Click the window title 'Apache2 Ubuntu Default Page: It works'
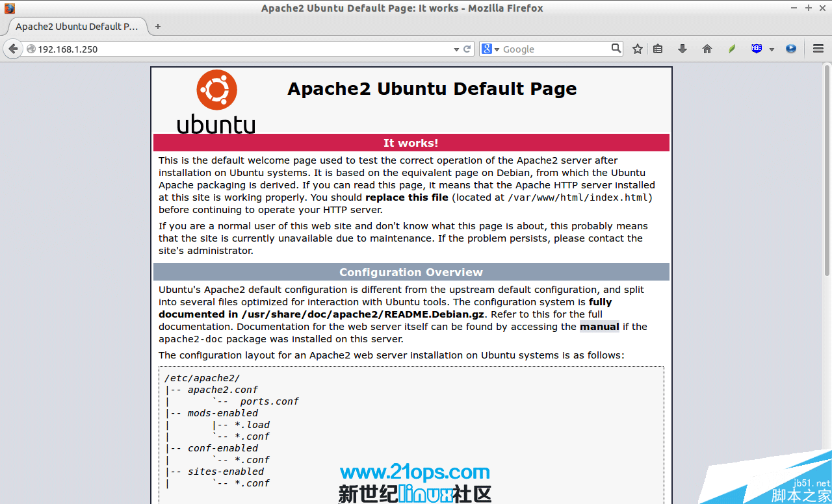The width and height of the screenshot is (832, 504). (x=359, y=8)
